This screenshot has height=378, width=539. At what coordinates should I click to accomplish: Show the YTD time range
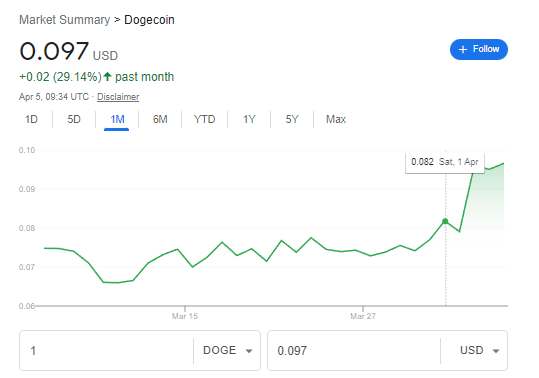pos(204,119)
